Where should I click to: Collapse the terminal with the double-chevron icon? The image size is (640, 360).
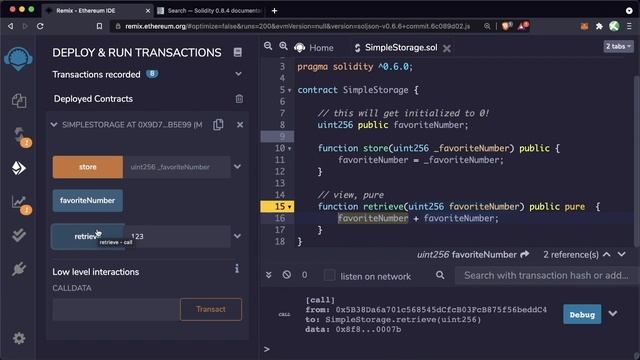click(269, 275)
